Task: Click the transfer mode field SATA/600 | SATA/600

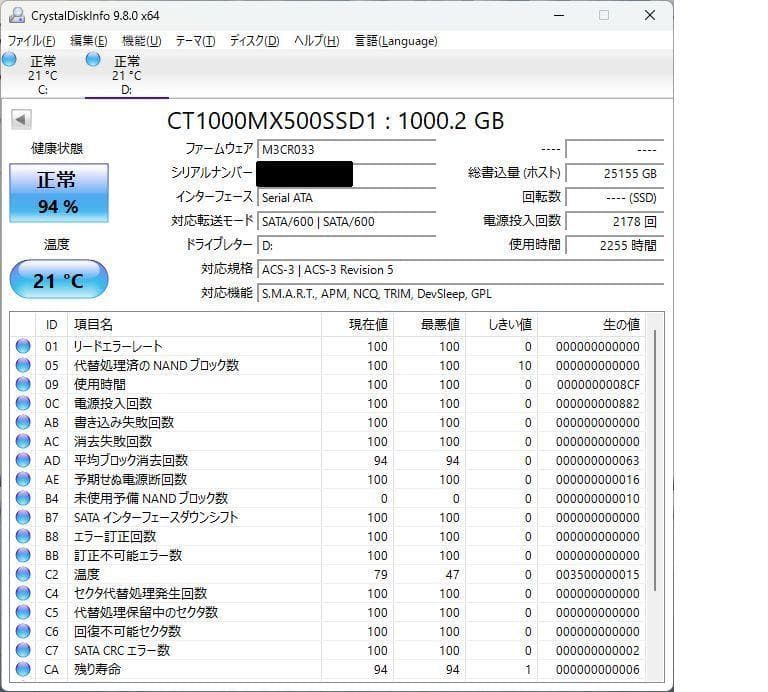Action: coord(346,221)
